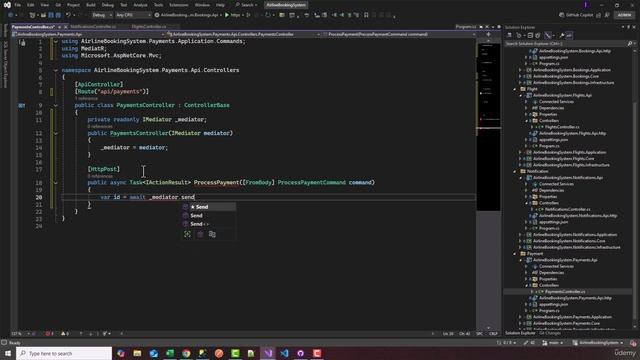Open the Extensions menu

pos(179,5)
